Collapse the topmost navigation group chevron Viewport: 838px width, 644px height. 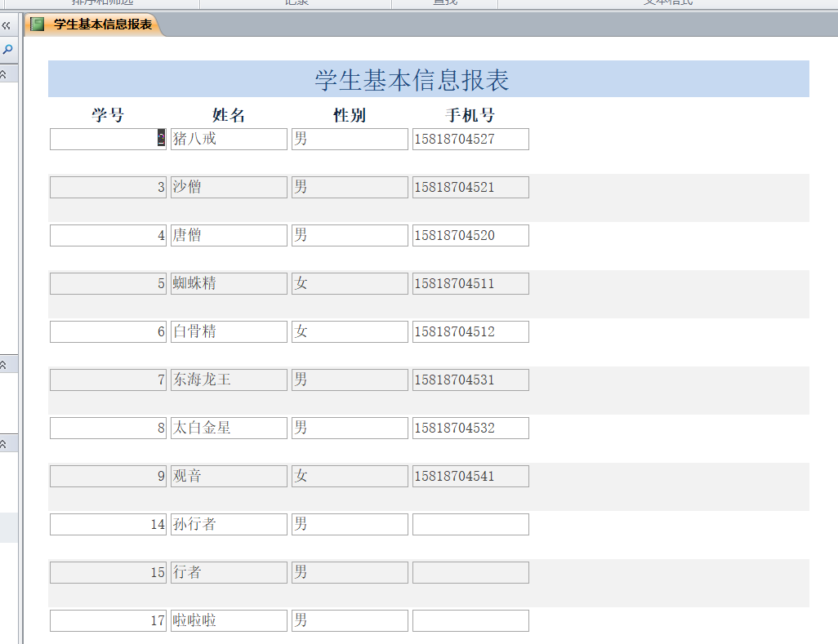point(4,74)
